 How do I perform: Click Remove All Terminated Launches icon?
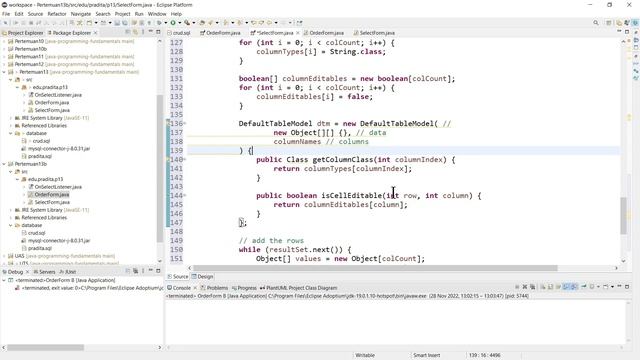click(x=533, y=287)
